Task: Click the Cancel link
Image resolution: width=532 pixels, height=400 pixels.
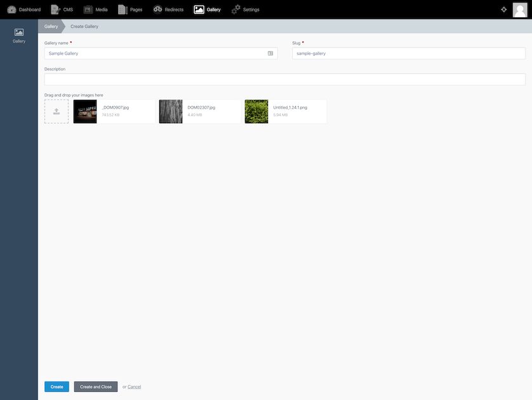Action: 135,387
